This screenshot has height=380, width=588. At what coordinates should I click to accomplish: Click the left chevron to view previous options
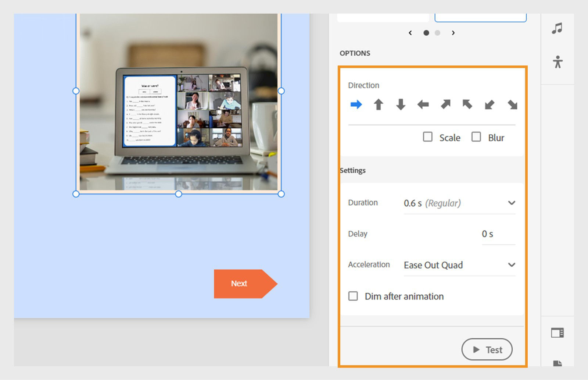coord(410,33)
